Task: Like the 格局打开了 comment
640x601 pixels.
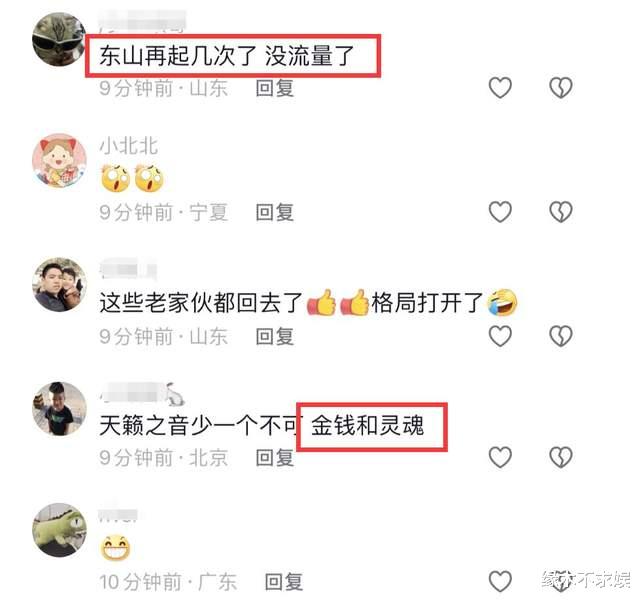Action: click(x=500, y=336)
